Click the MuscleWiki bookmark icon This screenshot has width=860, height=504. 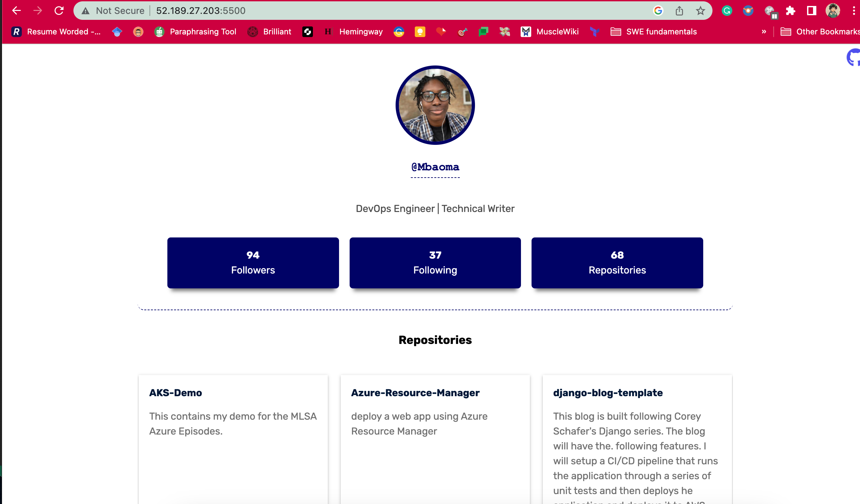pyautogui.click(x=525, y=32)
